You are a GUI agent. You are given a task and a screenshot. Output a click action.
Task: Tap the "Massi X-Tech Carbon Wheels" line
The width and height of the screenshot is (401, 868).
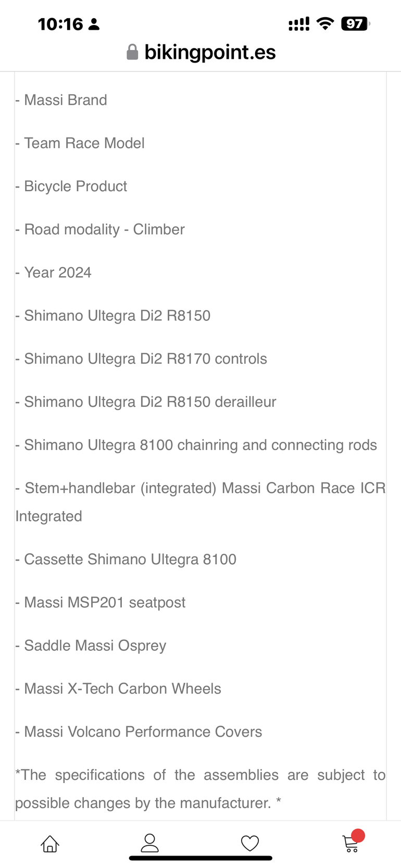pyautogui.click(x=122, y=689)
